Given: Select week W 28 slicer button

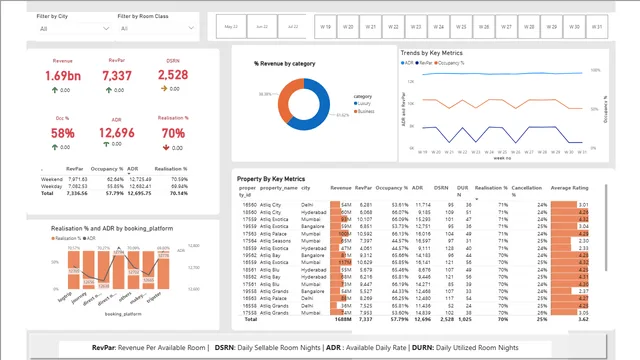Looking at the screenshot, I should 529,27.
